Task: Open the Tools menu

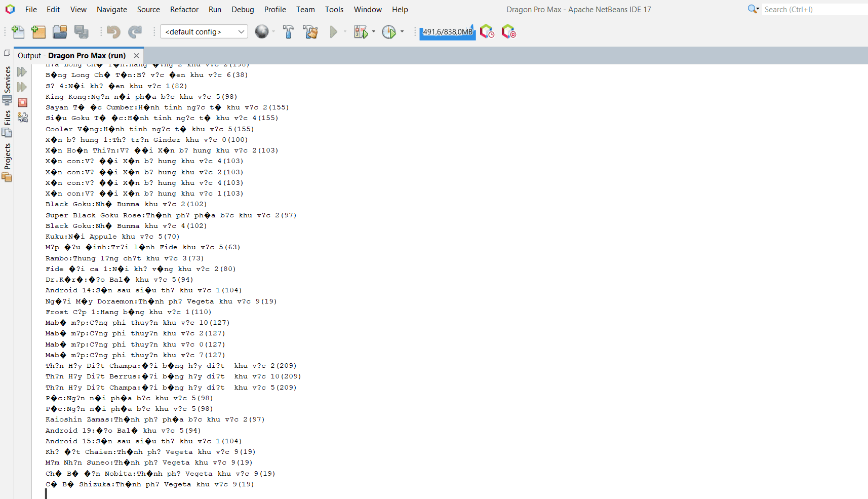Action: pyautogui.click(x=334, y=9)
